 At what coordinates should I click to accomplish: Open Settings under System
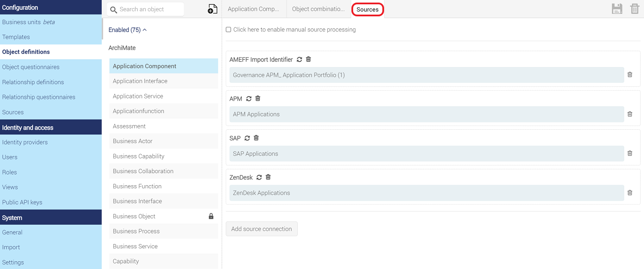(51, 263)
